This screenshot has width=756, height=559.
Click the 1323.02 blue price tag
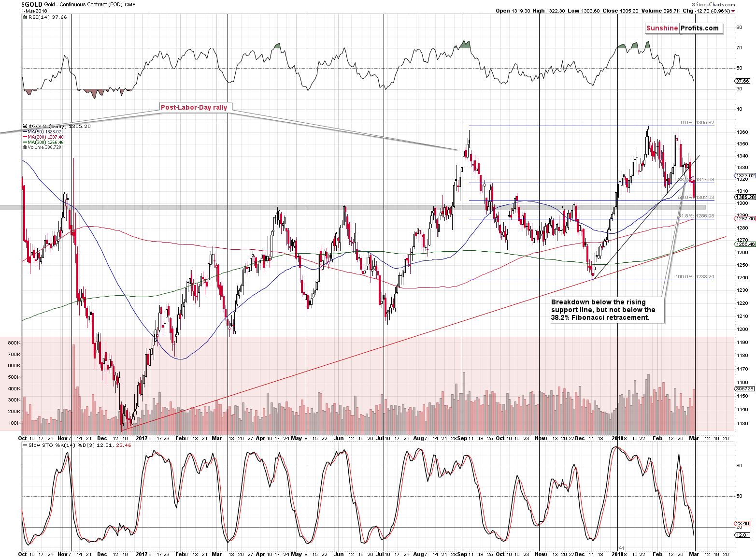(x=745, y=176)
